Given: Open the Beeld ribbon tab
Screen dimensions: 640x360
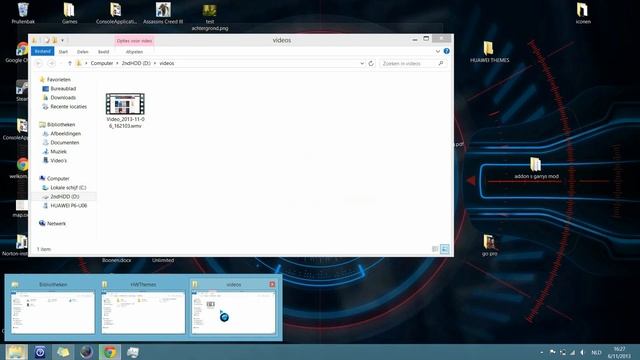Looking at the screenshot, I should tap(103, 52).
